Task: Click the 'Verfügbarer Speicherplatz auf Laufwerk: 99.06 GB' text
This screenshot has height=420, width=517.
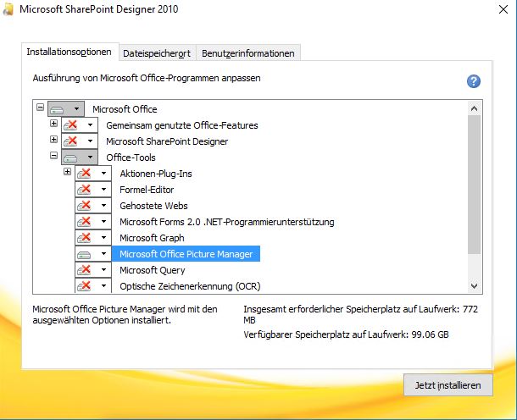Action: click(x=346, y=334)
